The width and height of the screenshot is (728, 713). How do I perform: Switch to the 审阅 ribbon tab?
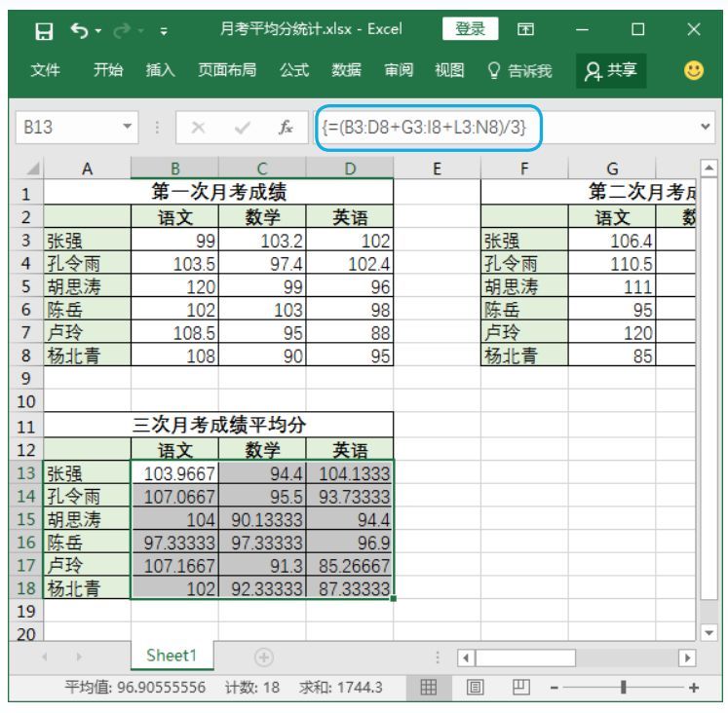pyautogui.click(x=399, y=70)
